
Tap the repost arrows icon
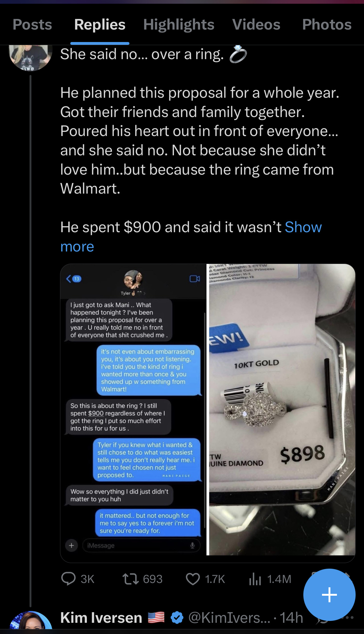(130, 579)
